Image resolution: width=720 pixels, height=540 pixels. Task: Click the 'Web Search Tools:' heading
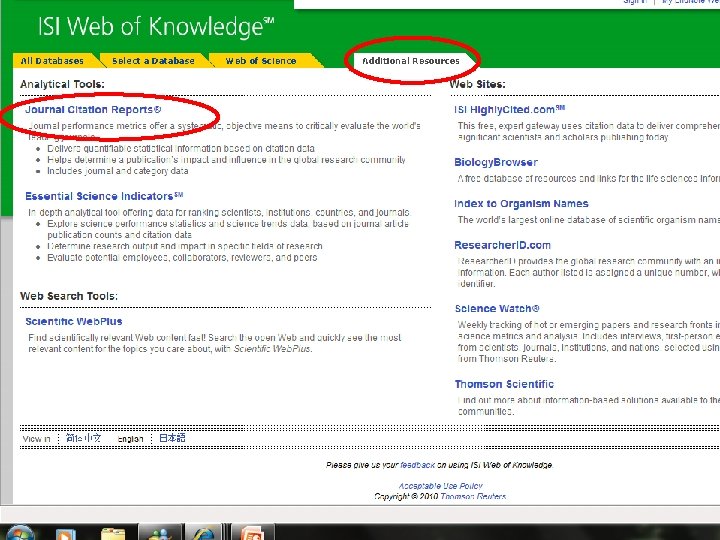coord(69,296)
